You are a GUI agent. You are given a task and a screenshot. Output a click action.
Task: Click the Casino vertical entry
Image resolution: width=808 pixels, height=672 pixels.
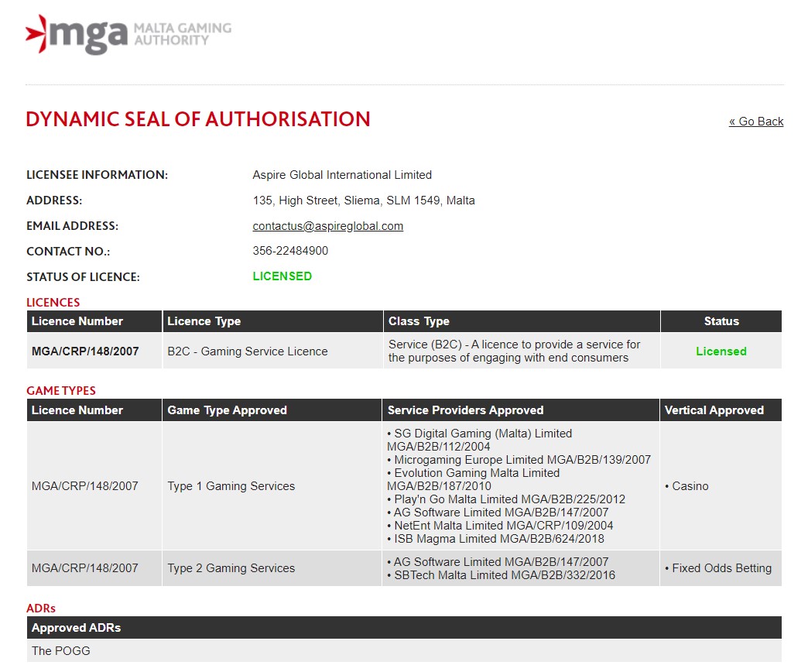point(687,486)
